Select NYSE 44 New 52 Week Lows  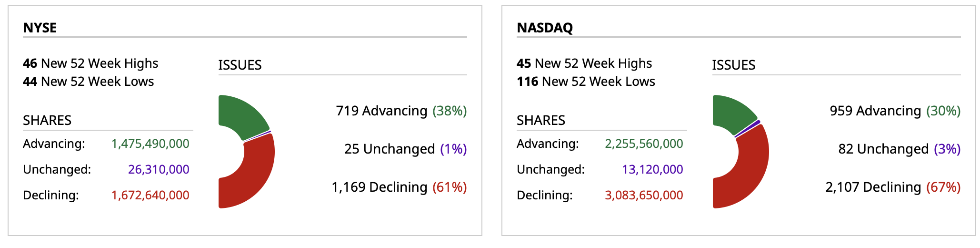point(89,82)
